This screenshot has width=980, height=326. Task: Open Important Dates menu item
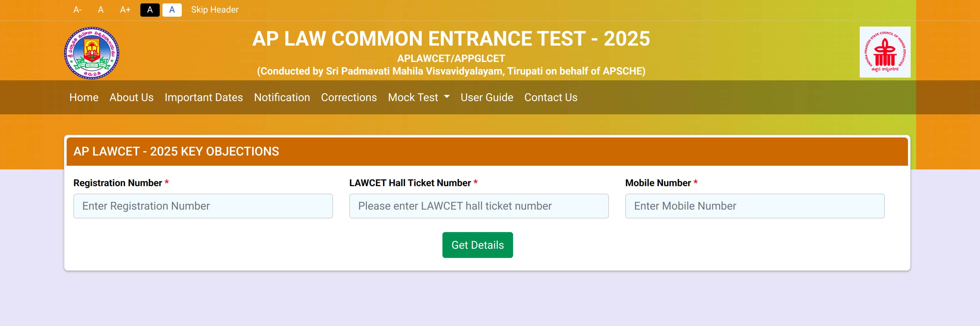click(x=204, y=98)
